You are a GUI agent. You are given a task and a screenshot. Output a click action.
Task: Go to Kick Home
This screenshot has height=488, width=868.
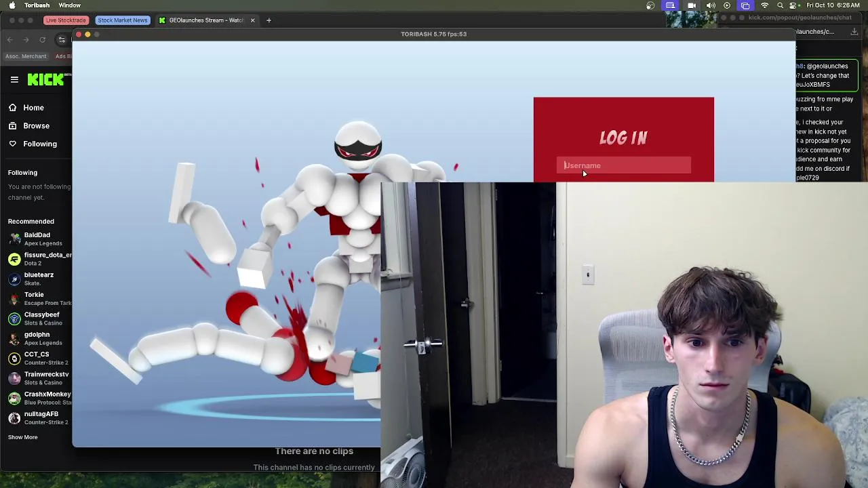[33, 107]
